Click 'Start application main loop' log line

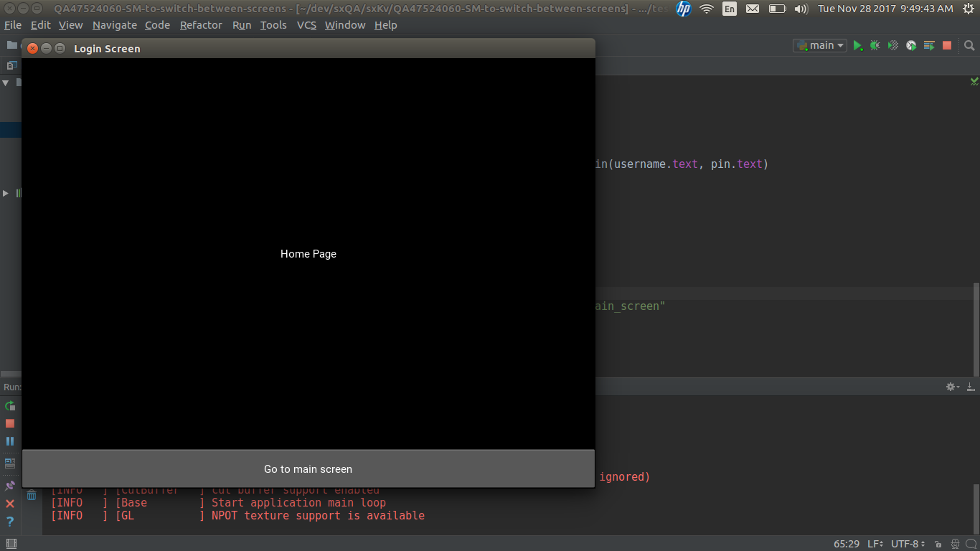pos(298,502)
